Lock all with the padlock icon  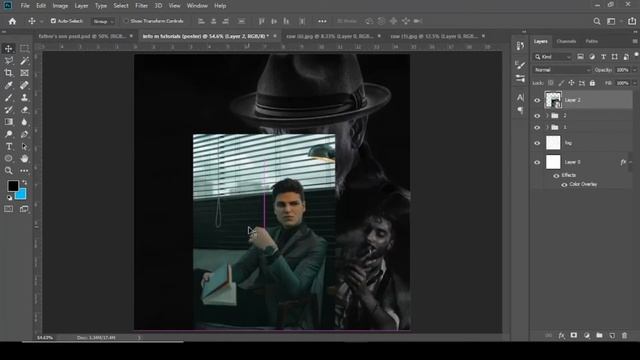point(592,83)
